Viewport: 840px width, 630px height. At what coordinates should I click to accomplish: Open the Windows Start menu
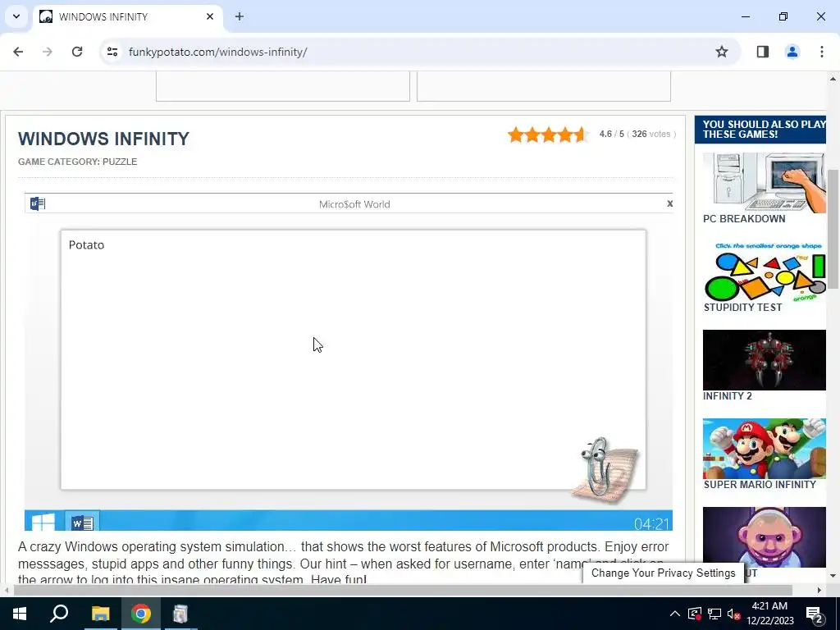pos(20,614)
